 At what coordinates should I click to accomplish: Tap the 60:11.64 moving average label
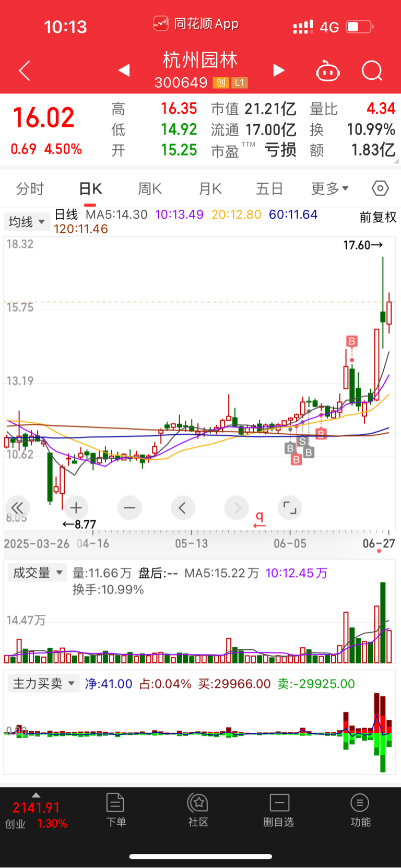pyautogui.click(x=293, y=215)
